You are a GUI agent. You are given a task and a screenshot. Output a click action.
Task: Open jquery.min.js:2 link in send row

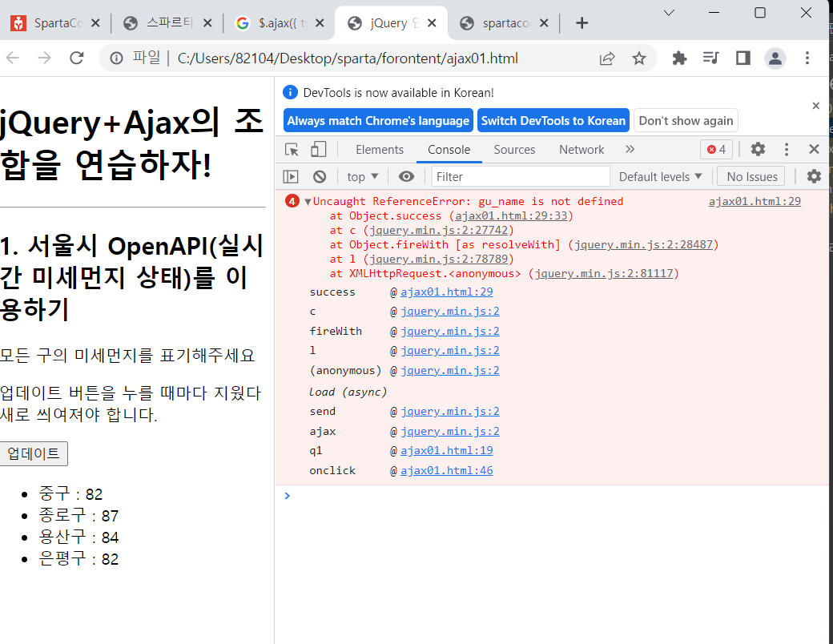(x=449, y=411)
